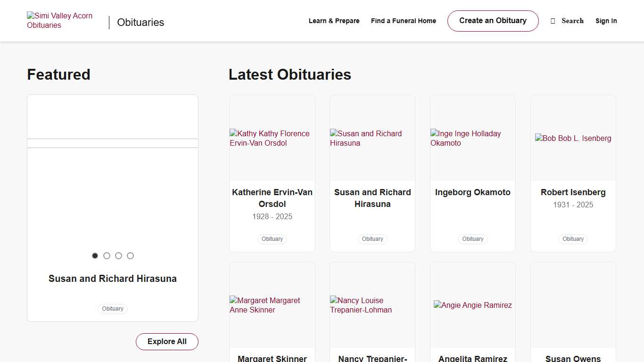Click the Simi Valley Acorn Obituaries logo
The height and width of the screenshot is (362, 644).
coord(60,21)
